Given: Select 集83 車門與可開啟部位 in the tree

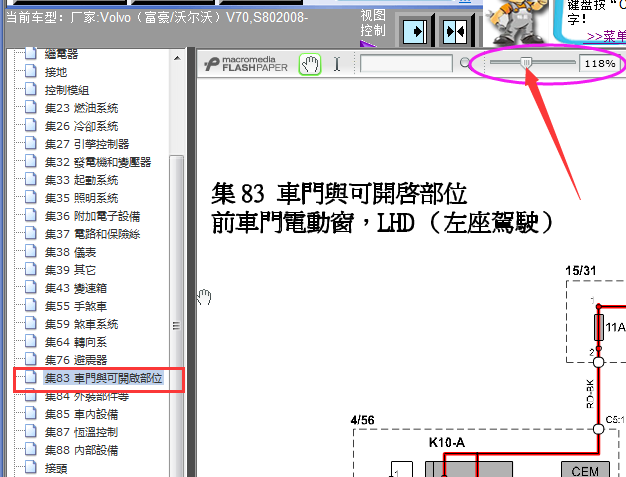Looking at the screenshot, I should [x=103, y=378].
